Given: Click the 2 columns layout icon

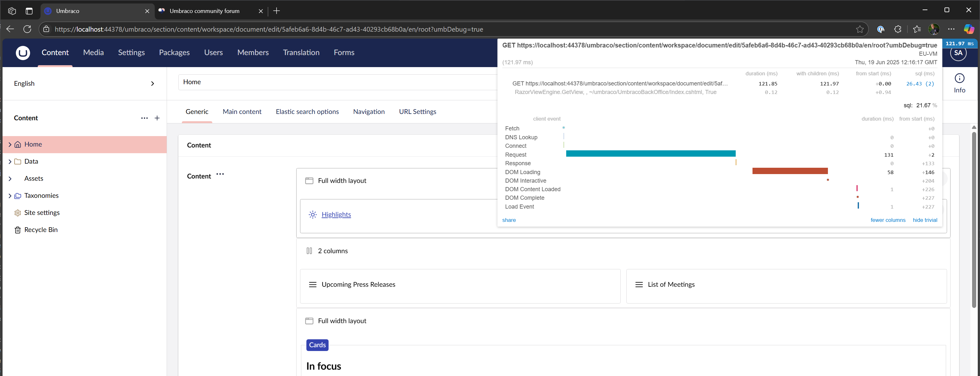Looking at the screenshot, I should point(309,251).
